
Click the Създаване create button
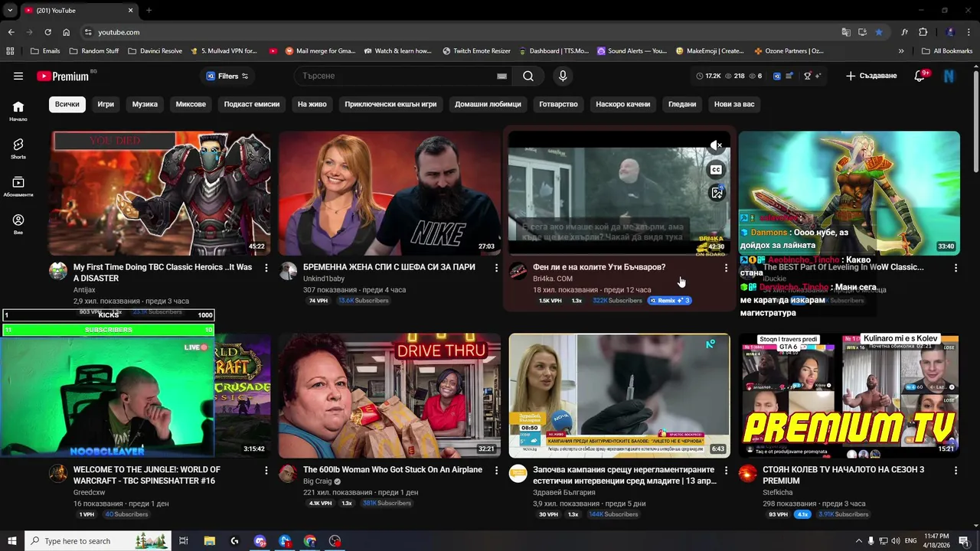pos(871,76)
